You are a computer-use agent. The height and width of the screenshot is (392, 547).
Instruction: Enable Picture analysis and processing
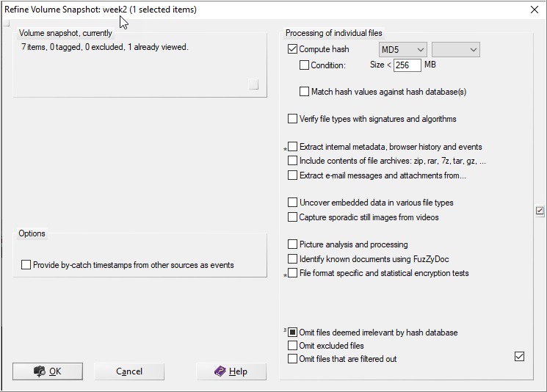pos(293,244)
